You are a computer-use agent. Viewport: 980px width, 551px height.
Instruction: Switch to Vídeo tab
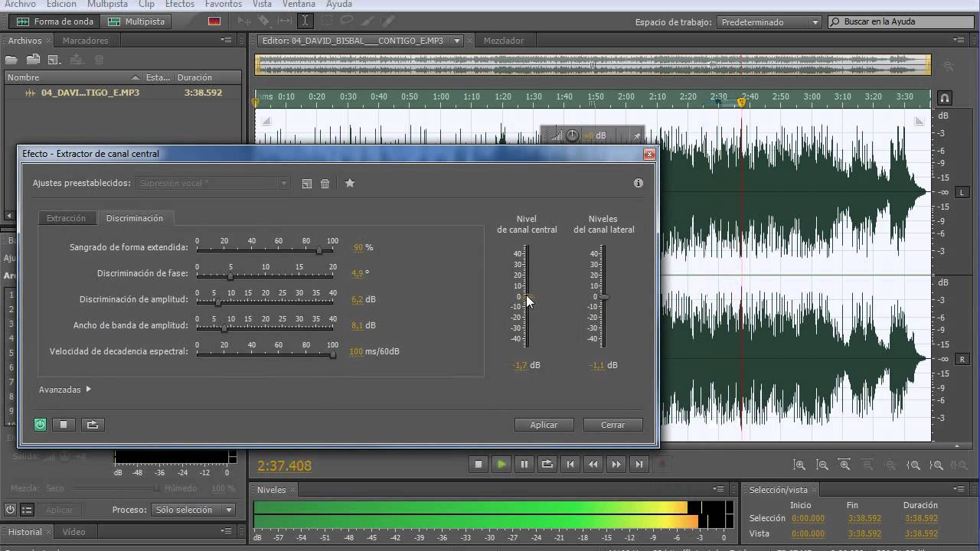pos(74,531)
